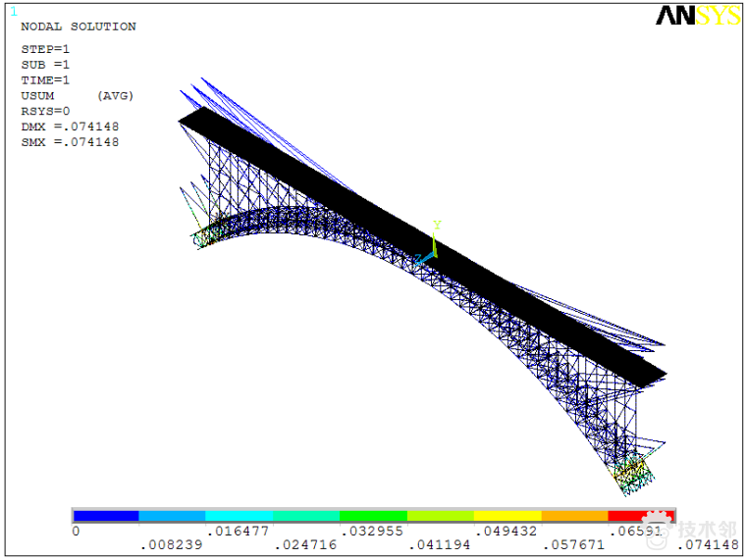Select the orange legend color band
This screenshot has height=560, width=746.
pyautogui.click(x=574, y=515)
